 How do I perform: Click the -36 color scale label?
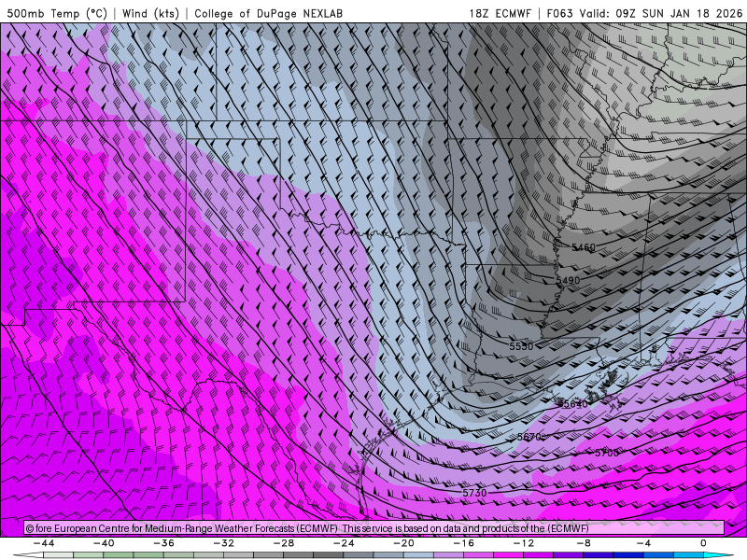pyautogui.click(x=164, y=543)
